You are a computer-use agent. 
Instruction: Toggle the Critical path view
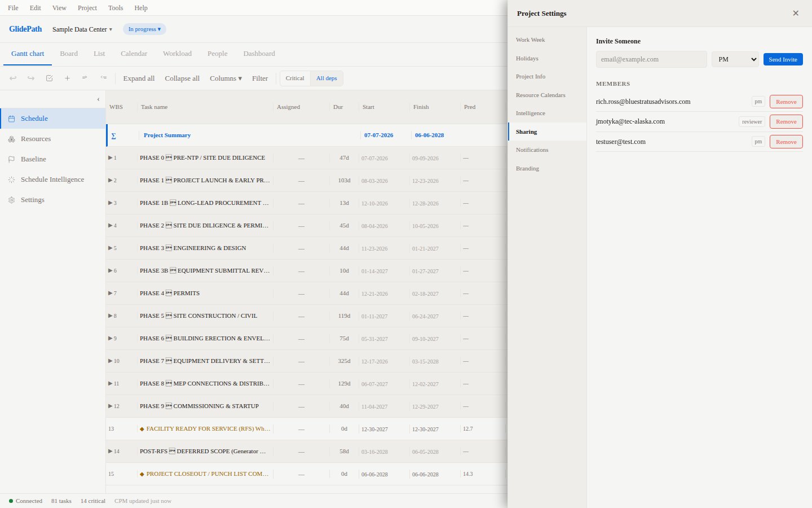click(295, 78)
